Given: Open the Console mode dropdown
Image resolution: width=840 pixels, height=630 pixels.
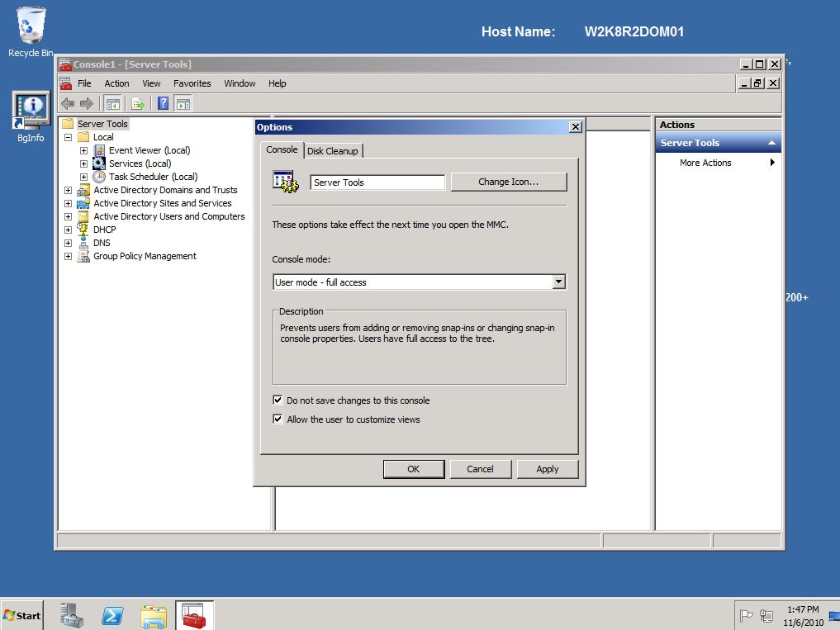Looking at the screenshot, I should tap(558, 282).
